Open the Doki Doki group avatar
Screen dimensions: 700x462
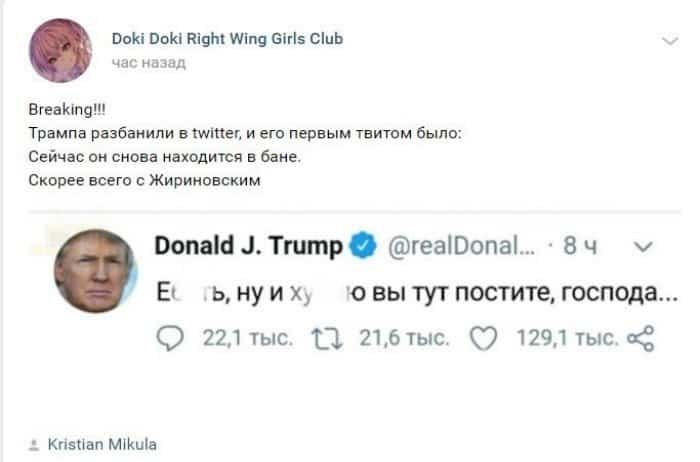point(61,50)
